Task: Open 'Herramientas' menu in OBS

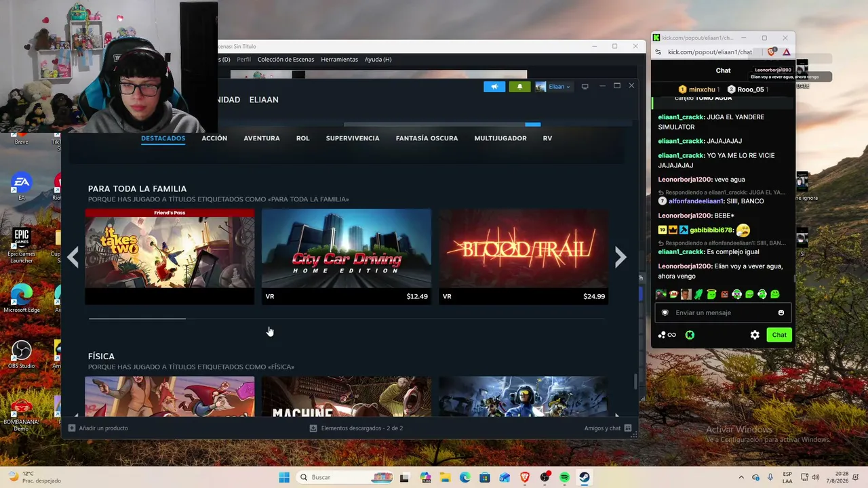Action: tap(339, 60)
